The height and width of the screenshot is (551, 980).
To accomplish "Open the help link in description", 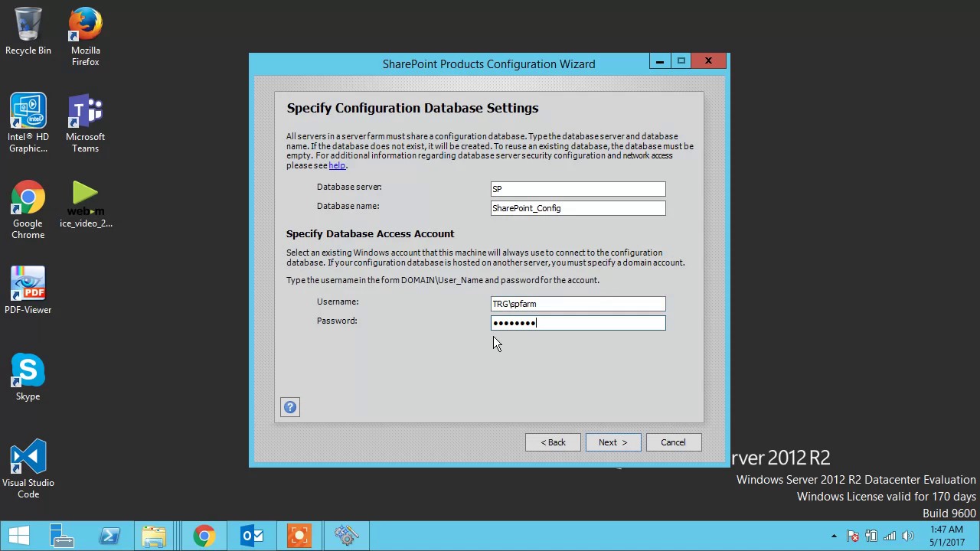I will (337, 165).
